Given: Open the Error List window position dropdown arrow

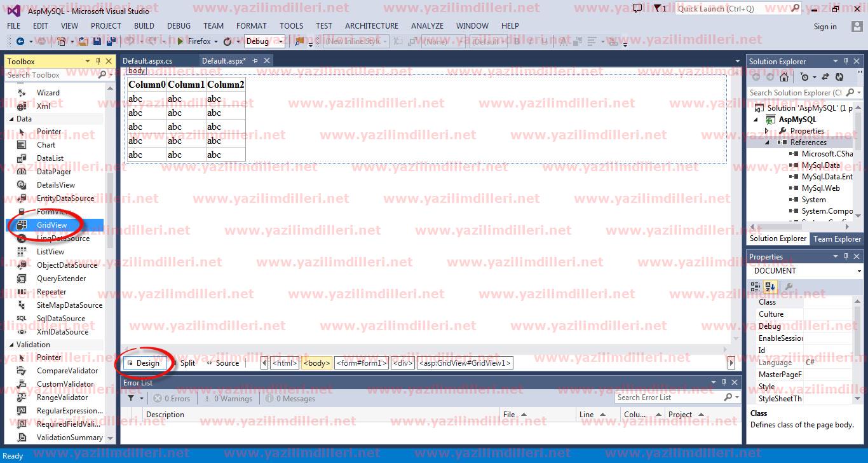Looking at the screenshot, I should pyautogui.click(x=713, y=382).
